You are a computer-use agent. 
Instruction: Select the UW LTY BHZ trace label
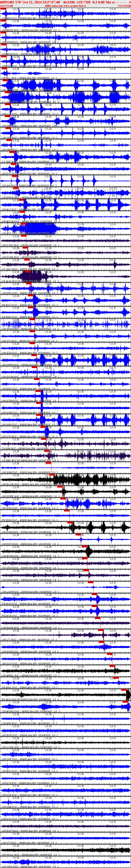click(30, 640)
